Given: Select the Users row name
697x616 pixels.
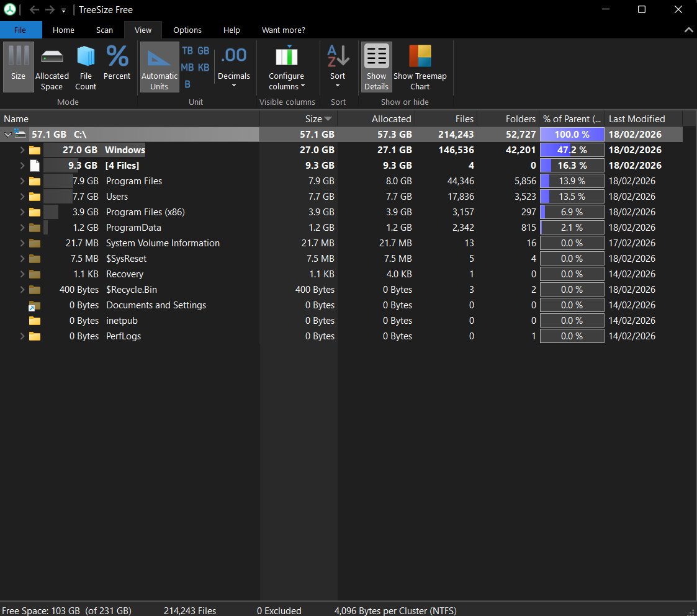Looking at the screenshot, I should 117,197.
